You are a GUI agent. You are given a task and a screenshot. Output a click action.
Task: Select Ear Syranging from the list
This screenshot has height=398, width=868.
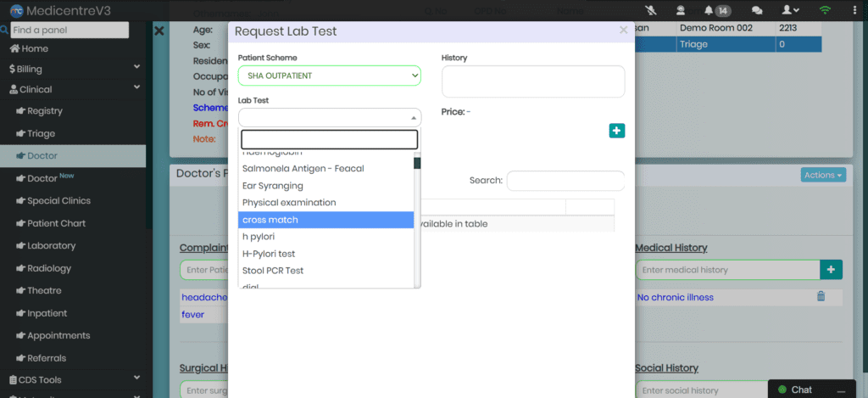pyautogui.click(x=326, y=186)
